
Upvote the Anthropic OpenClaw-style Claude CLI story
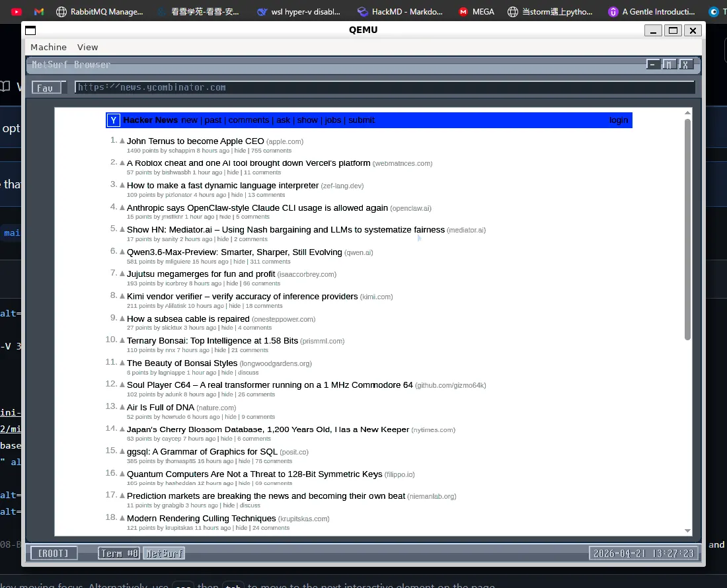tap(122, 207)
